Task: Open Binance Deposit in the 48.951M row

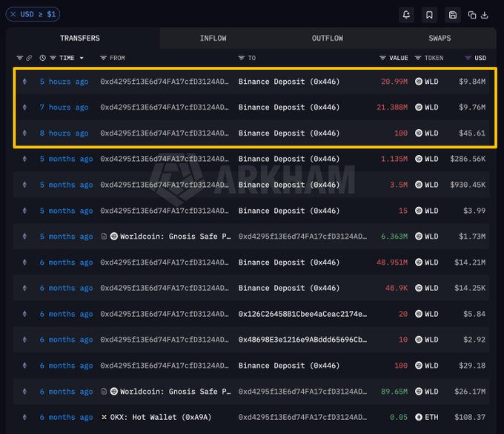Action: point(288,263)
